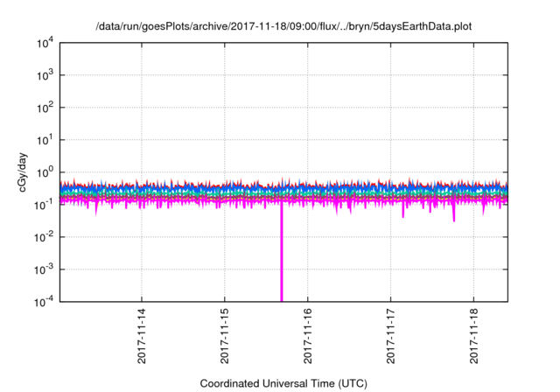Click the y-axis label '10^4'
Screen dimensions: 560x392
45,43
